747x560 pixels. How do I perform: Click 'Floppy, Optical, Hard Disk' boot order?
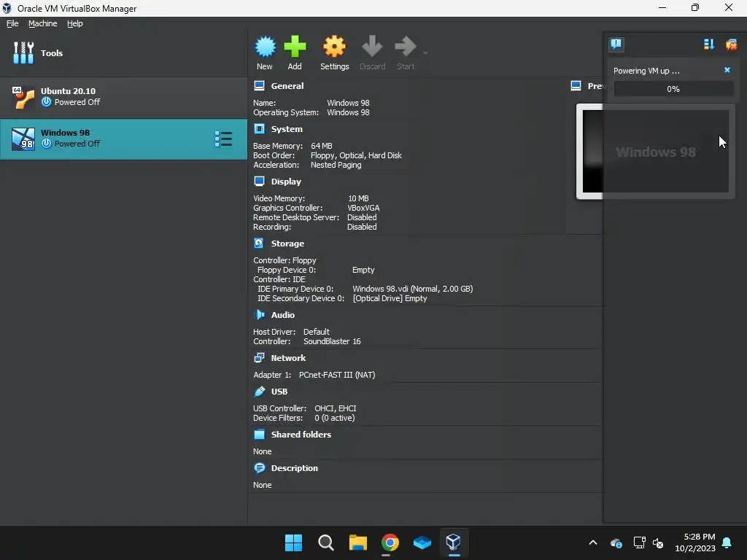pyautogui.click(x=356, y=155)
